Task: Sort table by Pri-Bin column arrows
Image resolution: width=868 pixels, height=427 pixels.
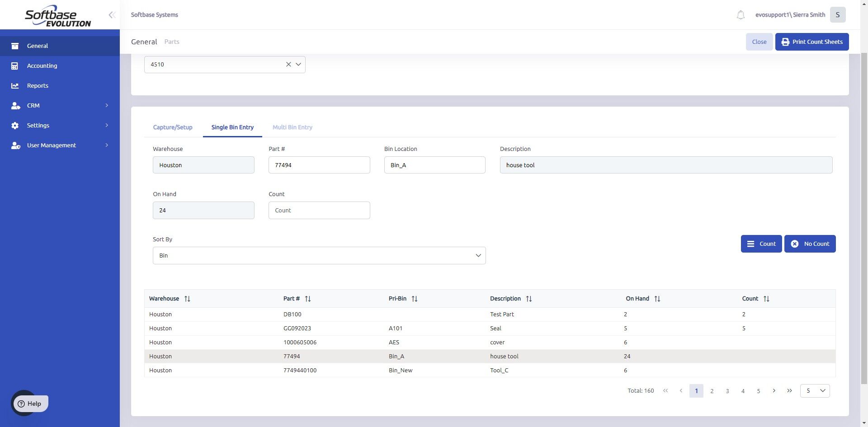Action: tap(415, 299)
